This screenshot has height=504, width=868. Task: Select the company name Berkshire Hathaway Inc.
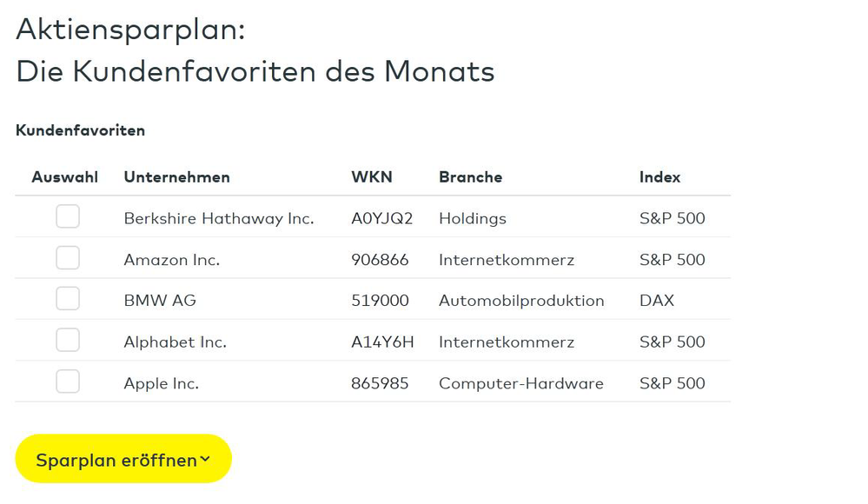[219, 218]
